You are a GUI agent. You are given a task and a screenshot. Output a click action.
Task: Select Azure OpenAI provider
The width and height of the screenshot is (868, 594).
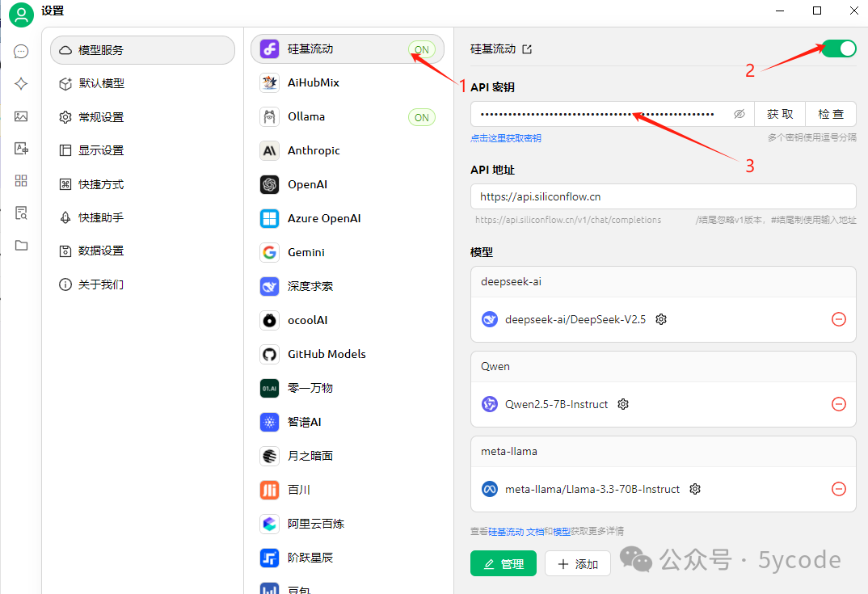tap(347, 219)
